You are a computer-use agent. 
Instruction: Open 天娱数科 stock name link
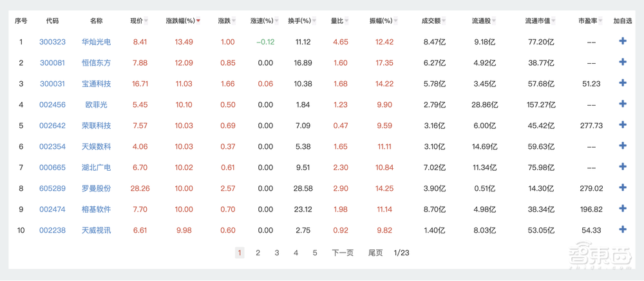point(97,146)
